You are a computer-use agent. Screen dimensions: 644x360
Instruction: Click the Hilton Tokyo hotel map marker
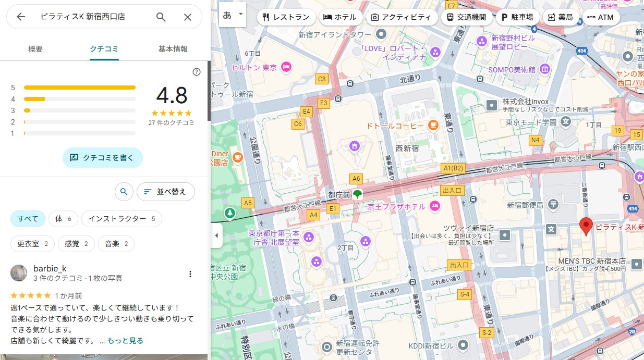[x=286, y=67]
